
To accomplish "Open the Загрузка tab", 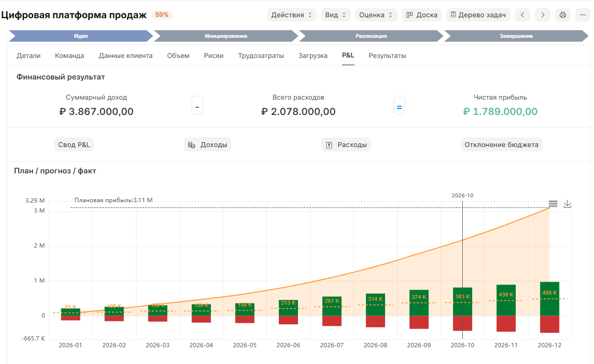I will point(313,56).
